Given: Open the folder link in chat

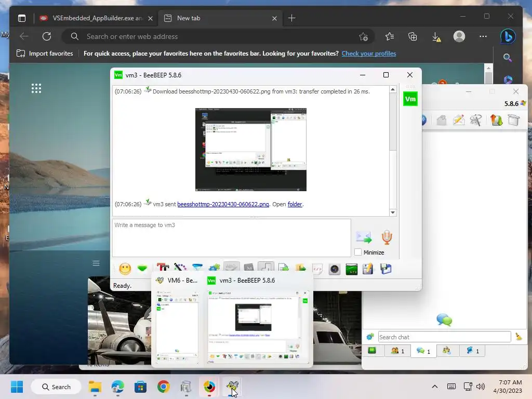Looking at the screenshot, I should click(x=295, y=204).
